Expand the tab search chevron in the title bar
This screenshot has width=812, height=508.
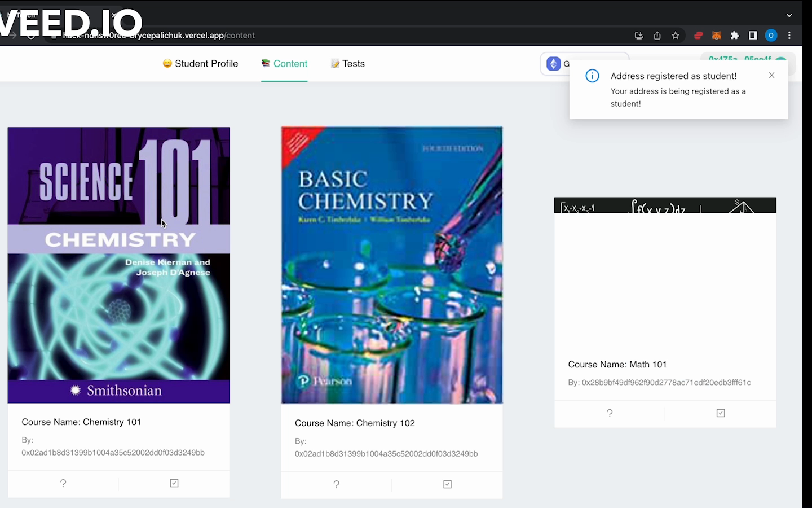(x=789, y=15)
